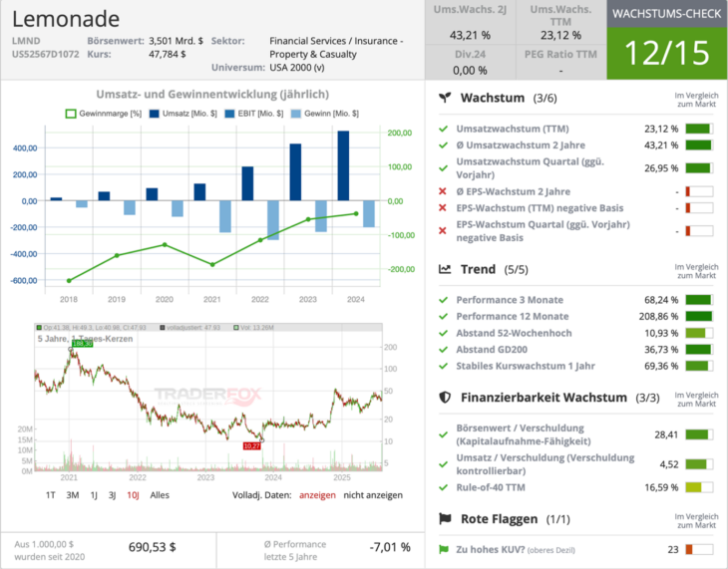Screen dimensions: 728x569
Task: Click the red cross beside EPS-Wachstum (TTM) negative Basis
Action: 443,208
